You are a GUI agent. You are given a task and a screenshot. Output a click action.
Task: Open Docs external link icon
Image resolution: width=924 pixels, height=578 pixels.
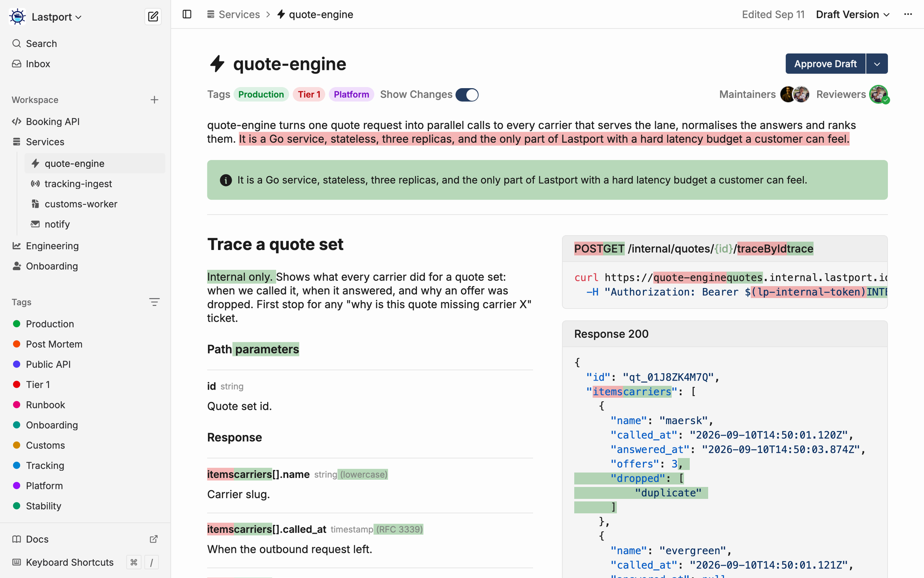(x=154, y=539)
